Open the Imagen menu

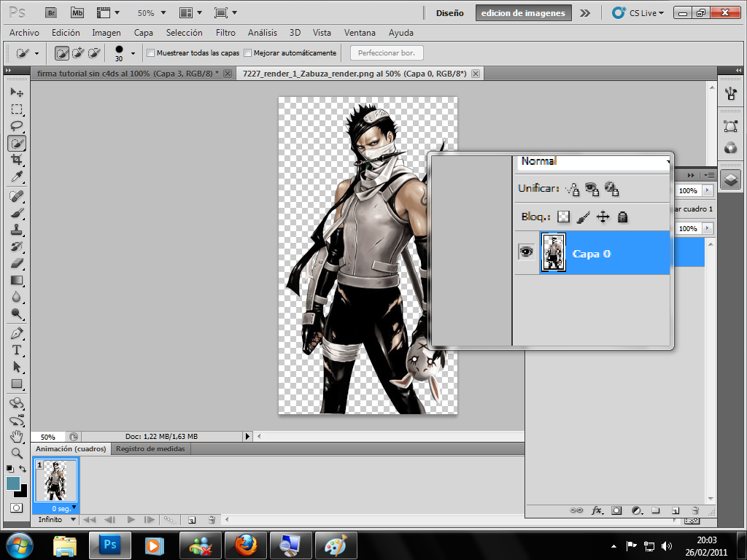(x=107, y=33)
